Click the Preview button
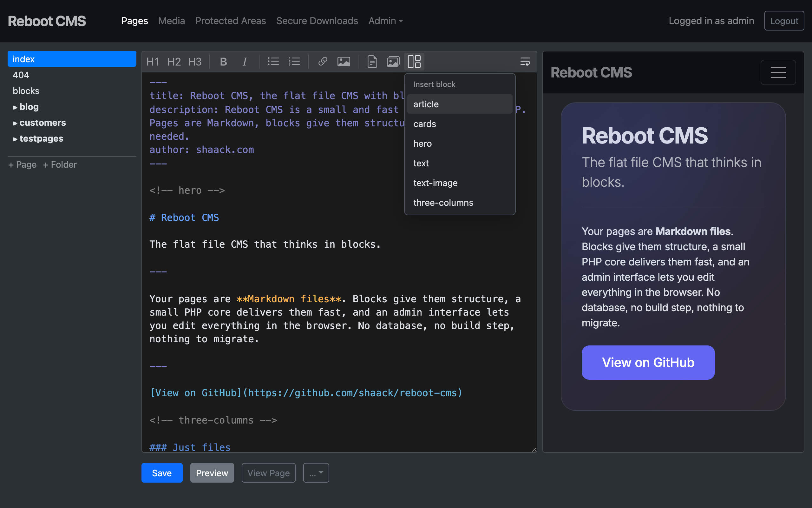This screenshot has width=812, height=508. [x=212, y=473]
